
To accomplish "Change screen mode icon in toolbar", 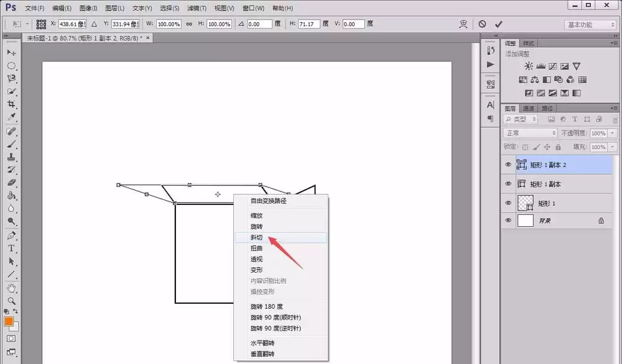I will click(x=11, y=352).
